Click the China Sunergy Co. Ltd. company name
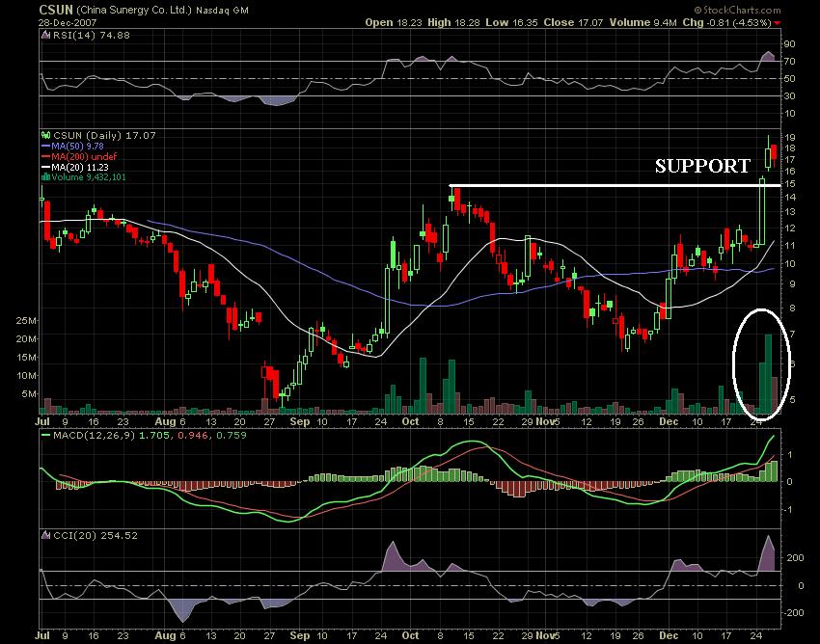 click(134, 10)
